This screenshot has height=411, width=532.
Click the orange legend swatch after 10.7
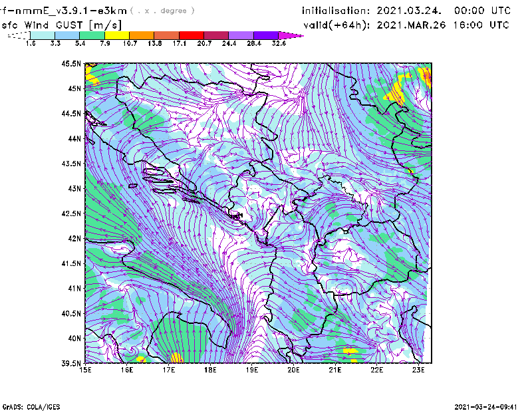142,35
